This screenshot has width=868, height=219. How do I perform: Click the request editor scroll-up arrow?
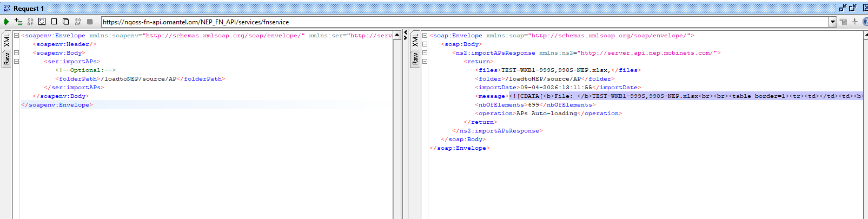[x=397, y=35]
